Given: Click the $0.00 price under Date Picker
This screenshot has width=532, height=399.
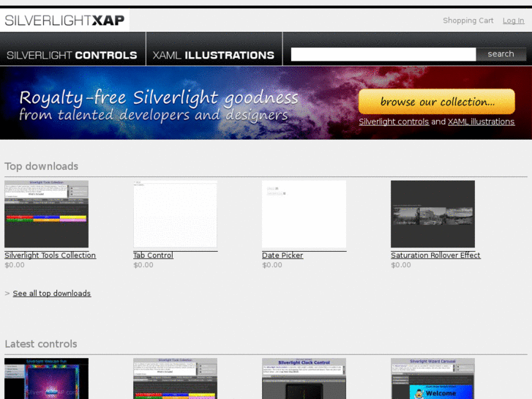Looking at the screenshot, I should (272, 265).
